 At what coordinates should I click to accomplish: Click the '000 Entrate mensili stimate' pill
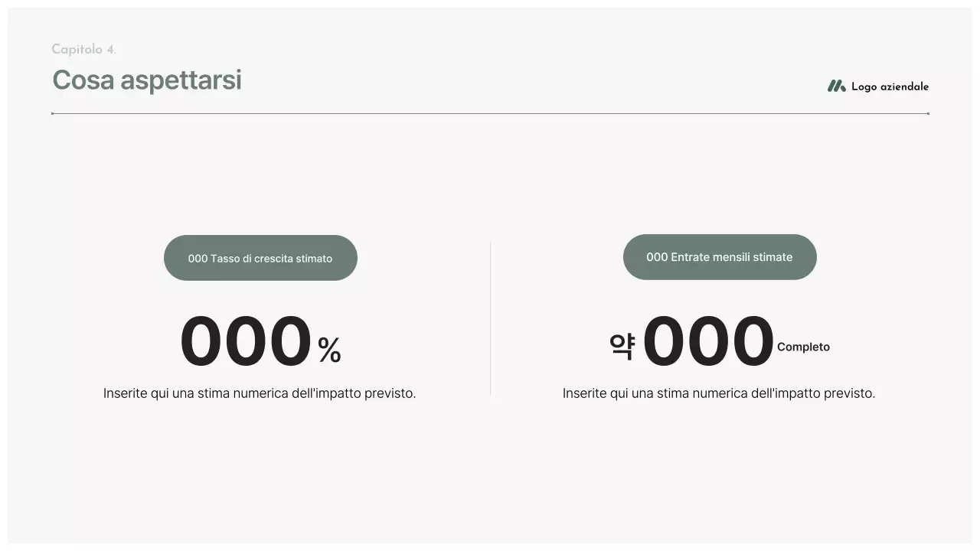[x=720, y=257]
